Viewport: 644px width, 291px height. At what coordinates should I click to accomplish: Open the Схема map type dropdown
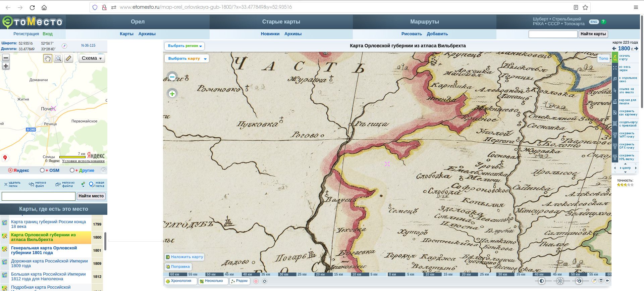(92, 58)
